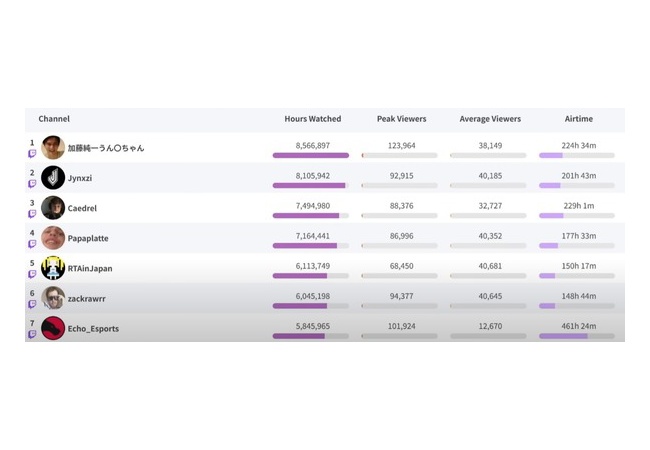Select the 38,149 average viewers value
Image resolution: width=650 pixels, height=450 pixels.
[x=490, y=145]
